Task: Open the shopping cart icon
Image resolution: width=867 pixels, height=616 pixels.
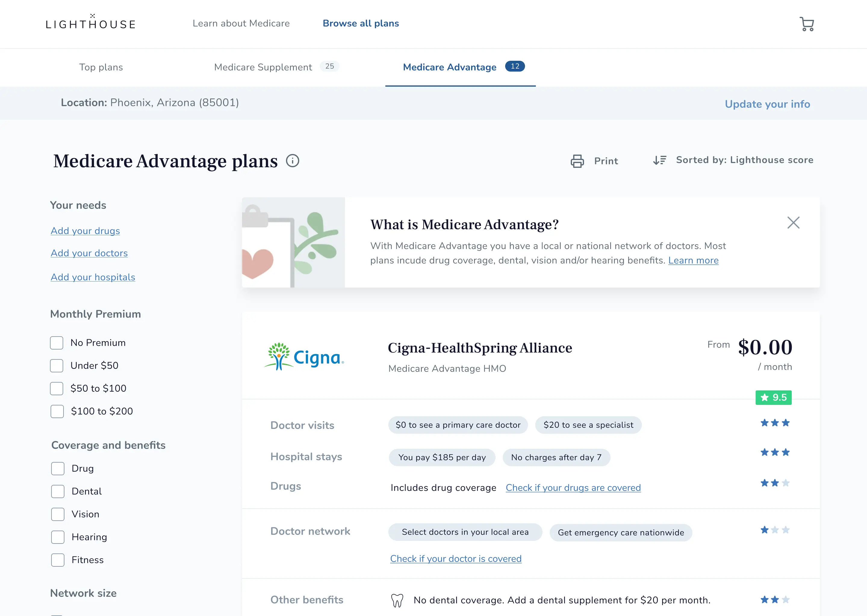Action: 806,24
